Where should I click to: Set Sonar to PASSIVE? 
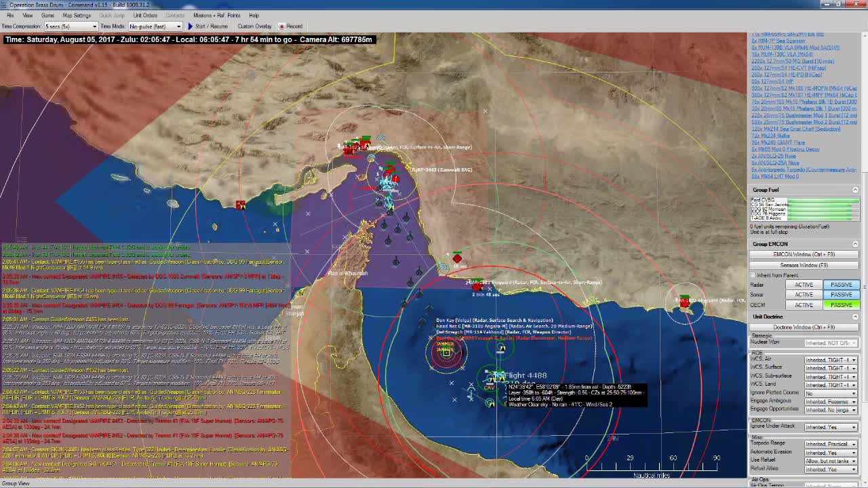(841, 295)
